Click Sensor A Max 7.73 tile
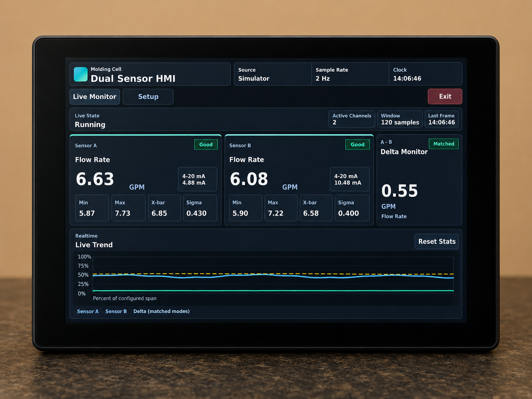 point(128,208)
